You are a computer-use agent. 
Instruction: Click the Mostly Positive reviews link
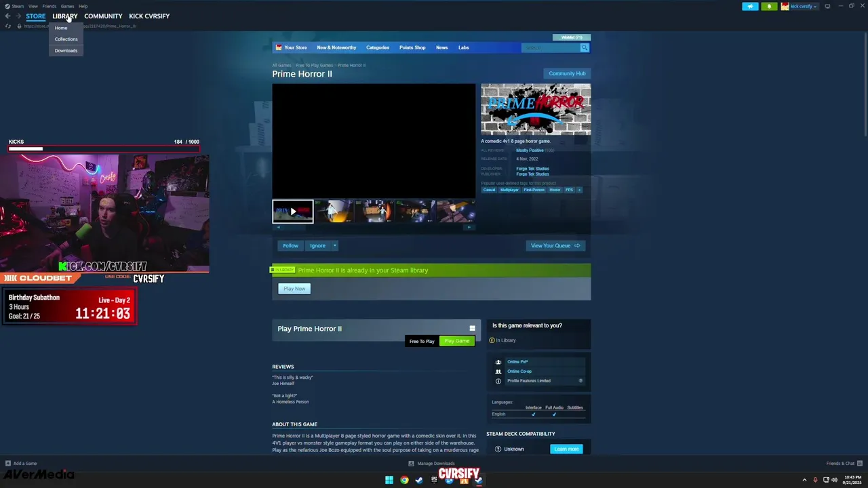530,150
